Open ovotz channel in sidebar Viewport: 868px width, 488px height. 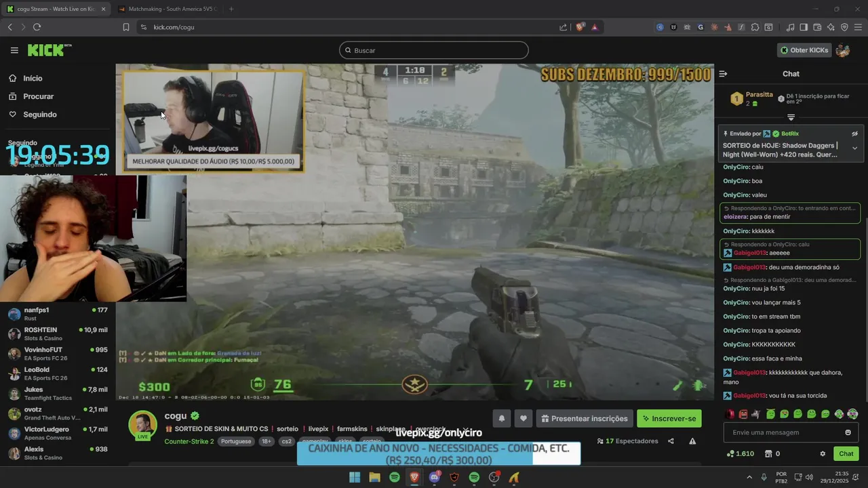pyautogui.click(x=58, y=413)
